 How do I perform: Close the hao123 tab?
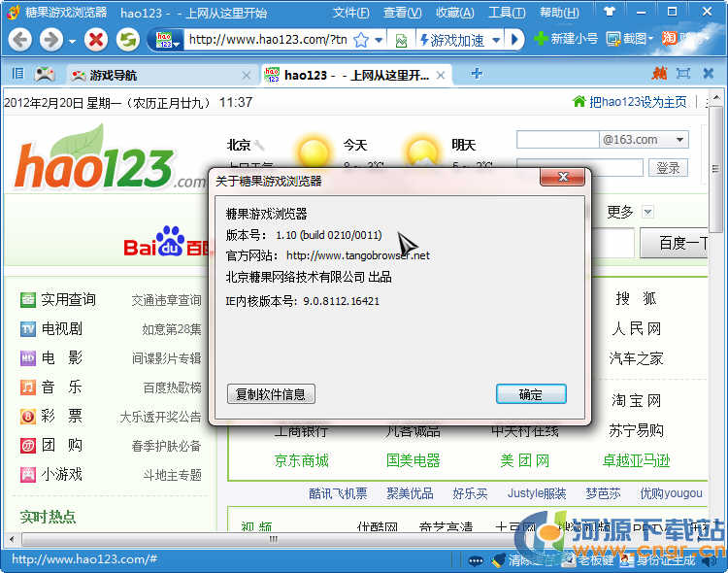441,76
